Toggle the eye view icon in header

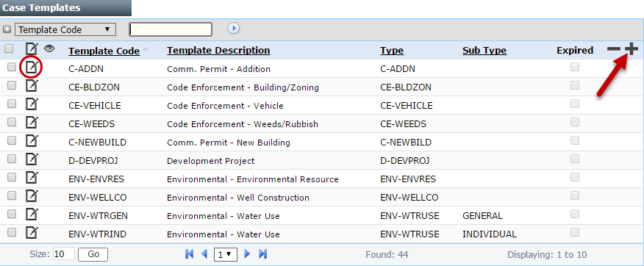(x=50, y=48)
